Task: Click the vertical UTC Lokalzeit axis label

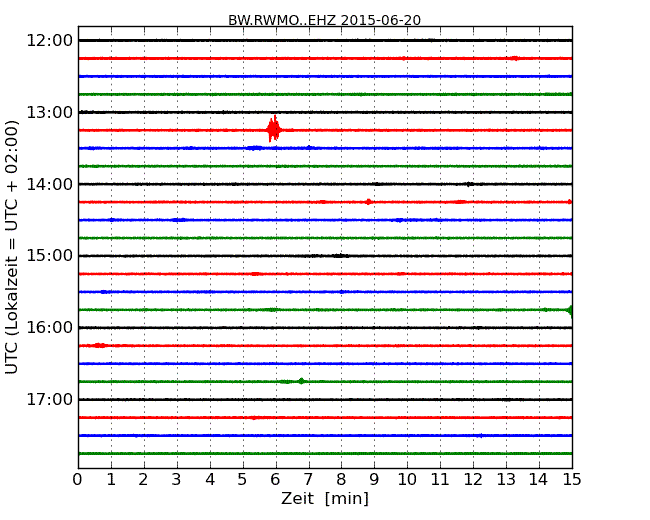Action: [x=12, y=247]
